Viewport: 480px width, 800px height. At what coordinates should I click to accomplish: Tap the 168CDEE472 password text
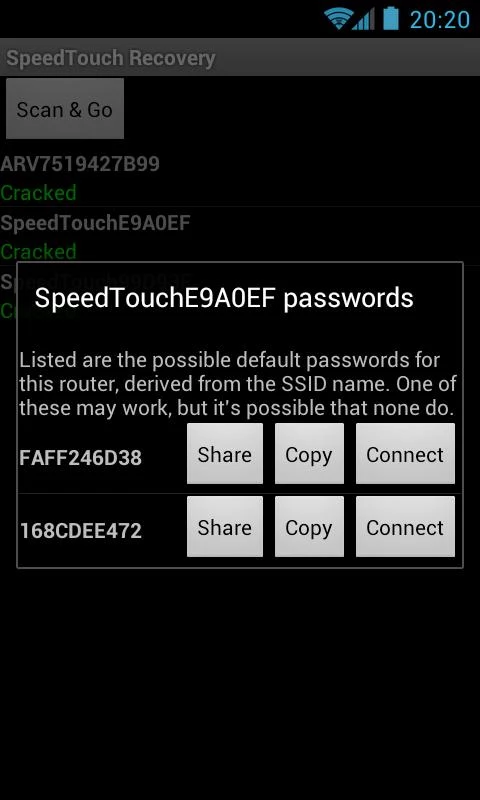coord(81,531)
